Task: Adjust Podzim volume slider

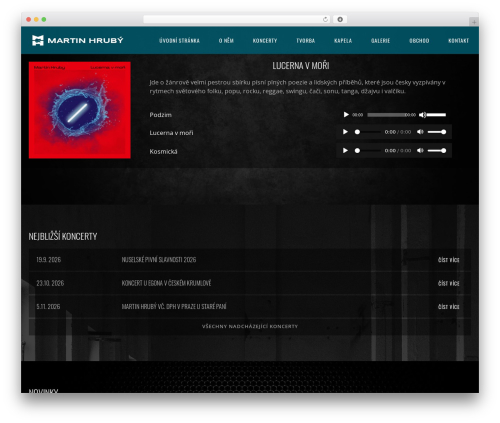Action: (436, 115)
